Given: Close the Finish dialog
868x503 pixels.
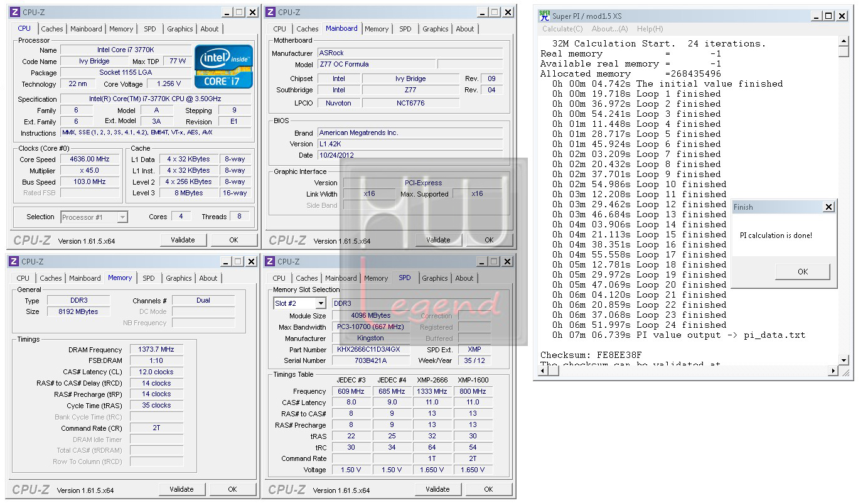Looking at the screenshot, I should pos(828,207).
